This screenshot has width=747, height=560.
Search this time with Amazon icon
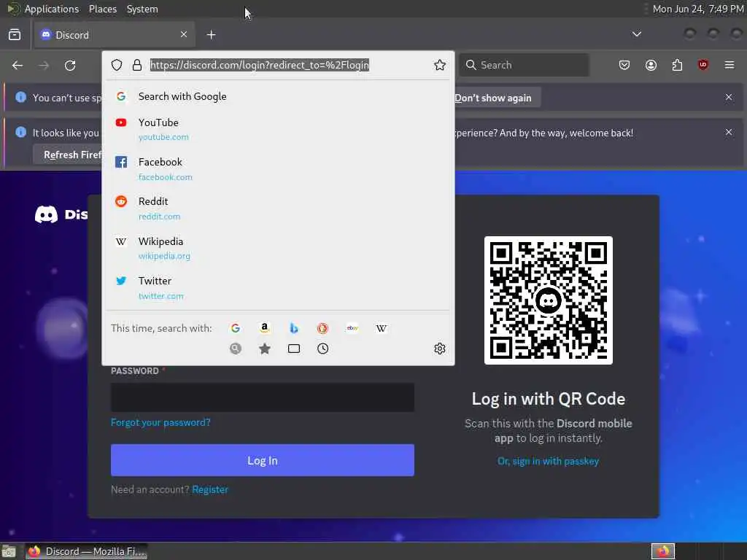click(264, 328)
